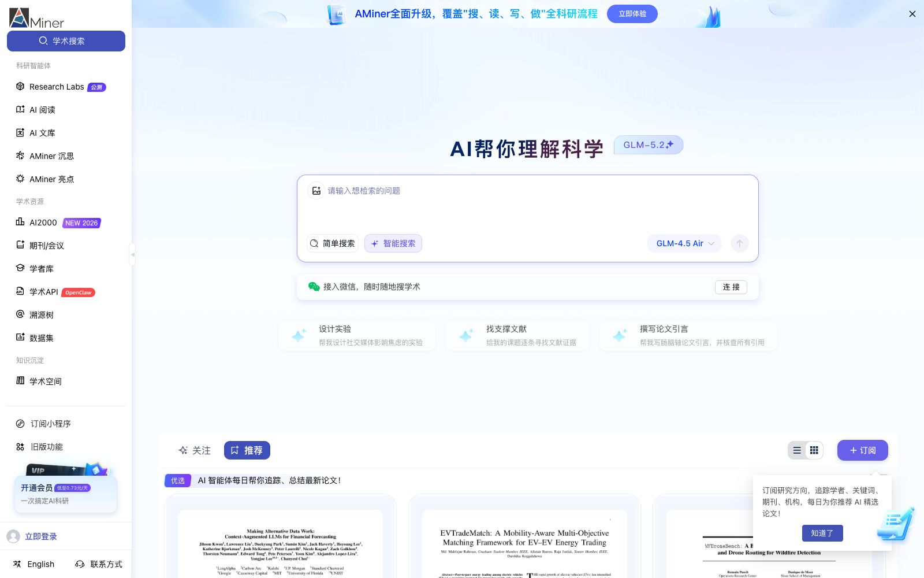Click the AMiner logo
The width and height of the screenshot is (924, 578).
coord(36,17)
